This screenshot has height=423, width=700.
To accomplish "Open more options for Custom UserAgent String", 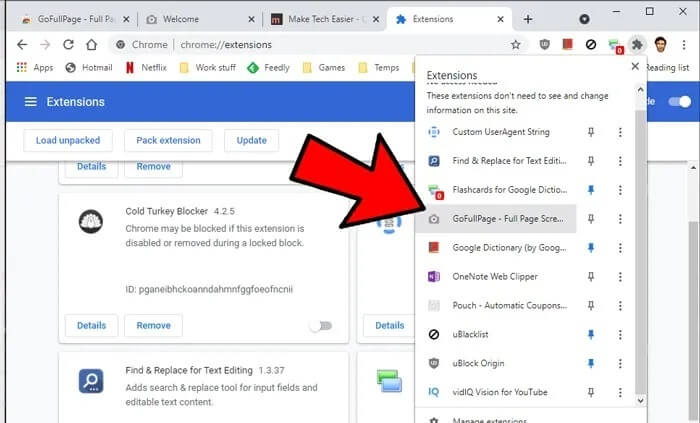I will [x=620, y=132].
